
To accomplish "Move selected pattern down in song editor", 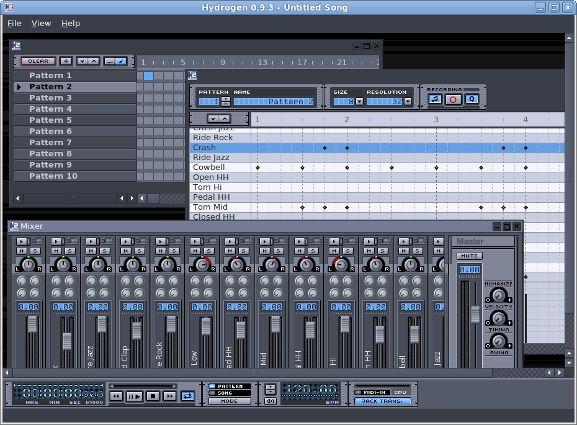I will coord(82,61).
